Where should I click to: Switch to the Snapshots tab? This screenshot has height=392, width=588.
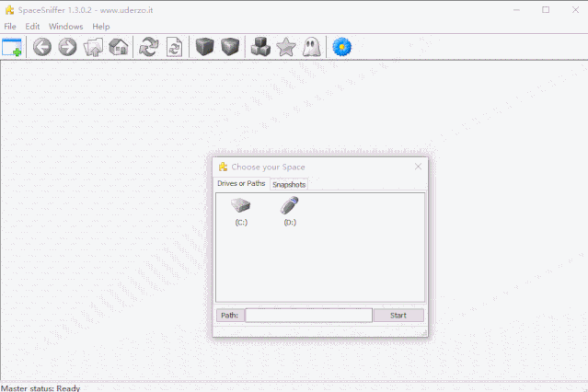coord(289,184)
